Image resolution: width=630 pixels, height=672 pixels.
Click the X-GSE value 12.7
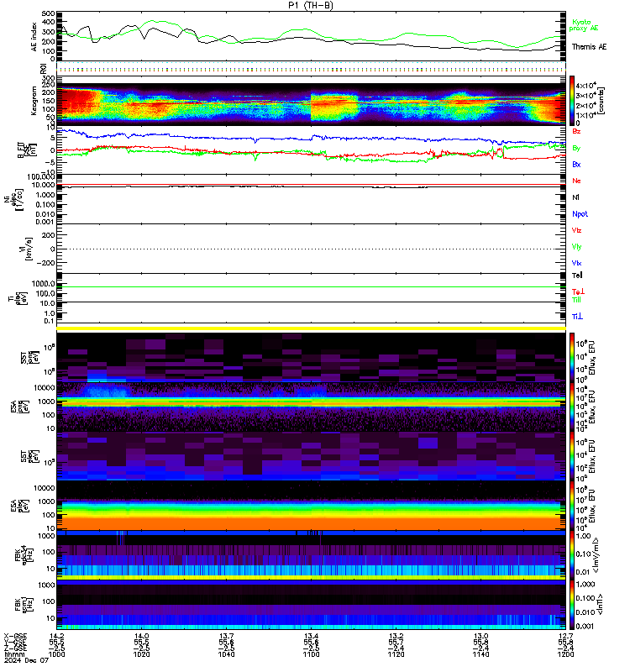point(565,636)
